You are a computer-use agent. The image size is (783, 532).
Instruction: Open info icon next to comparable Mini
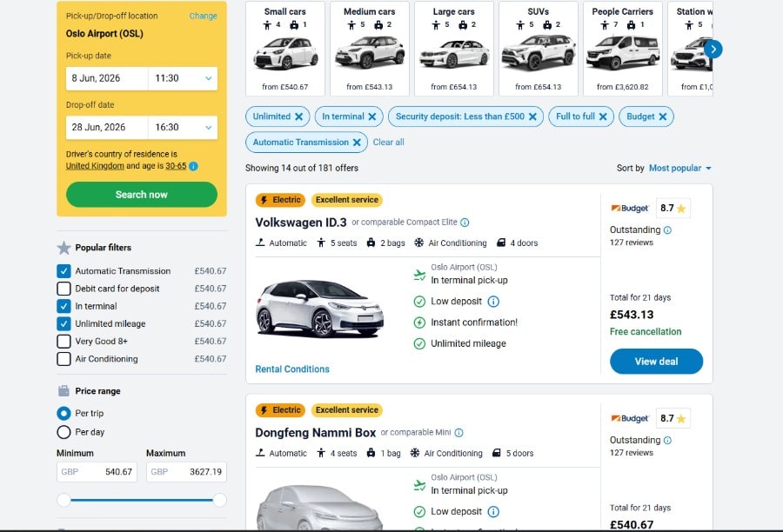(x=458, y=433)
